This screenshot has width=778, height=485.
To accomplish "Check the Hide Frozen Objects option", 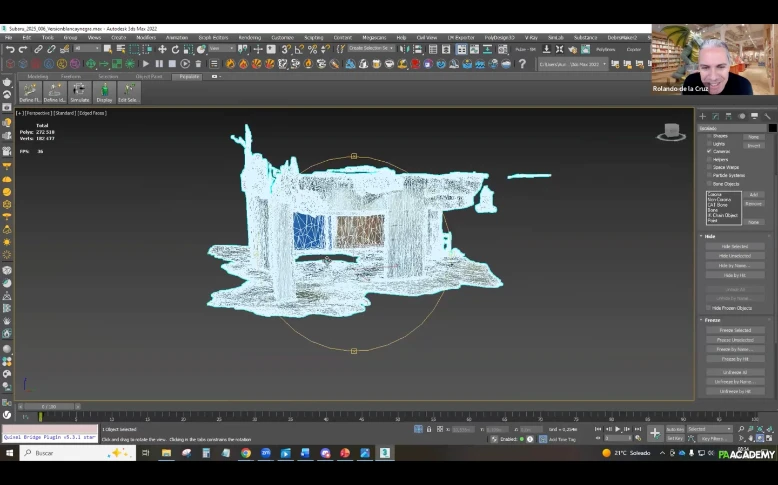I will pos(710,308).
